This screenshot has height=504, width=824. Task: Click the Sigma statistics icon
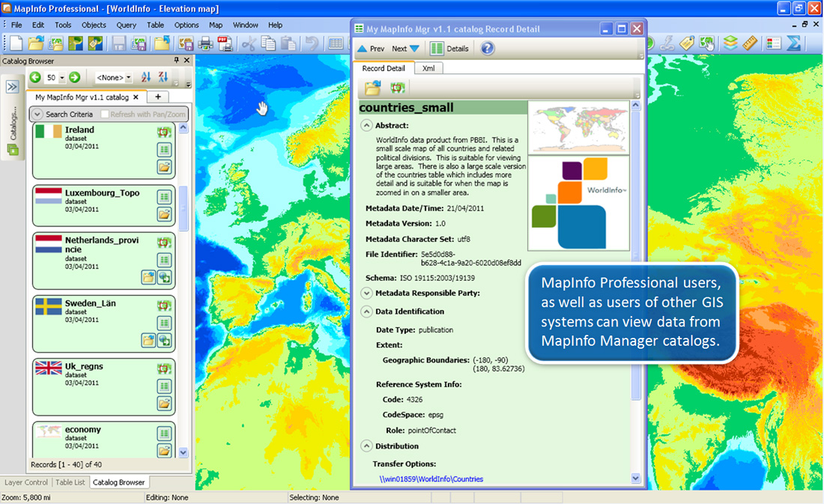[793, 43]
